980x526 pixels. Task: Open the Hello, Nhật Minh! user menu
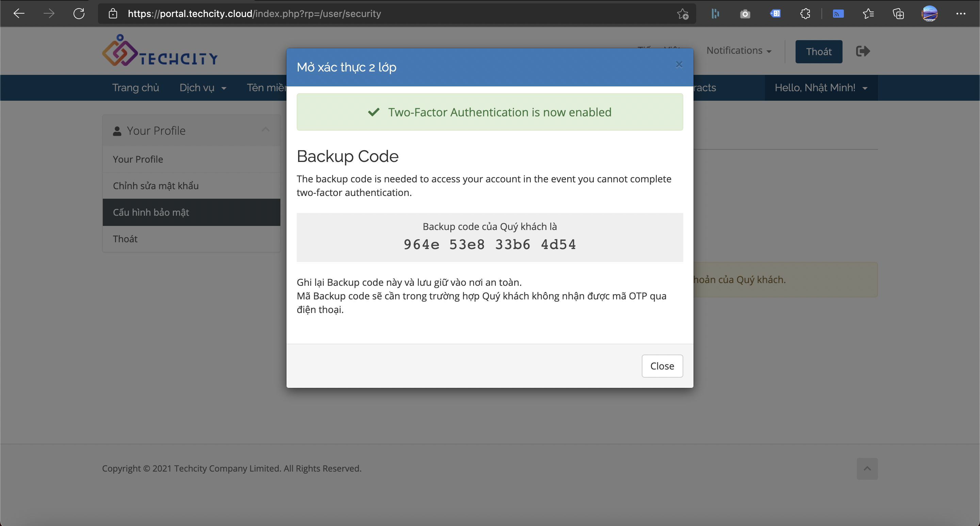click(x=821, y=88)
